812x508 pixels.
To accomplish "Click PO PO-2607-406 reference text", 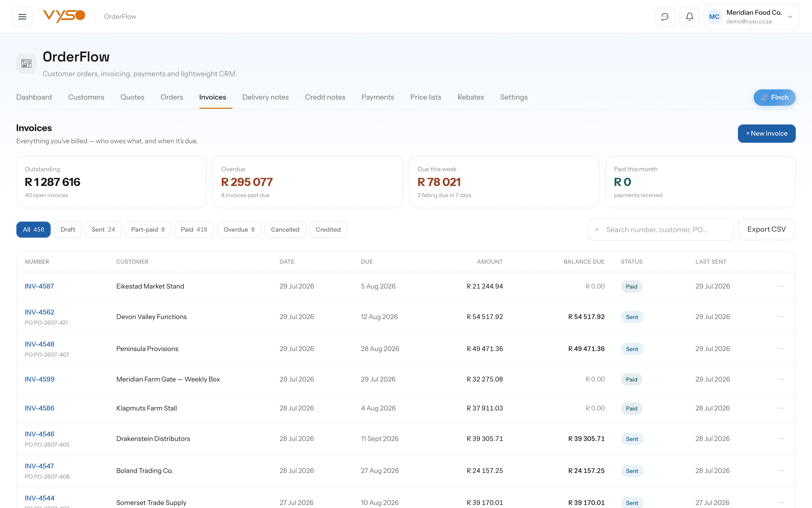I will [x=47, y=477].
